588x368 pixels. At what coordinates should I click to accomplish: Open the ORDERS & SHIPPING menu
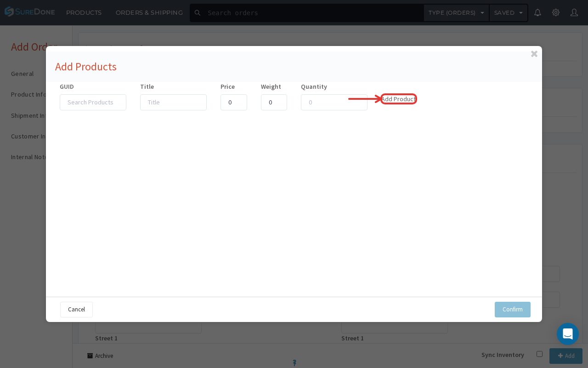click(x=149, y=12)
